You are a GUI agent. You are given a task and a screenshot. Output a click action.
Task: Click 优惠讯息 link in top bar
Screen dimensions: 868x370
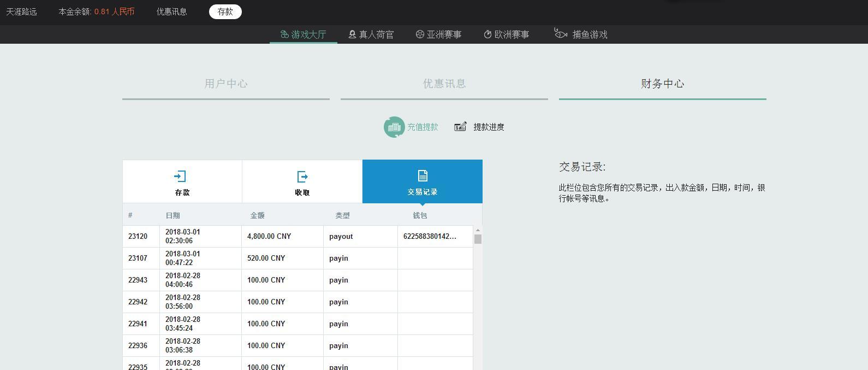click(x=172, y=11)
